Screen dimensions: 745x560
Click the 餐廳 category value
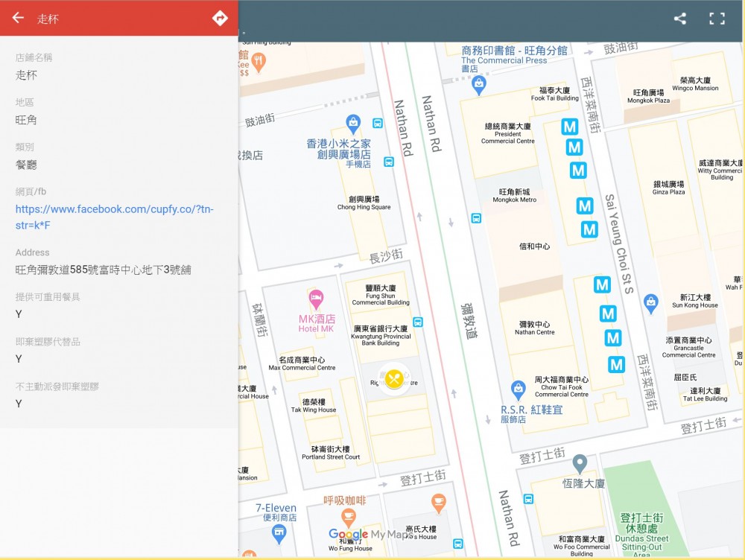click(26, 165)
